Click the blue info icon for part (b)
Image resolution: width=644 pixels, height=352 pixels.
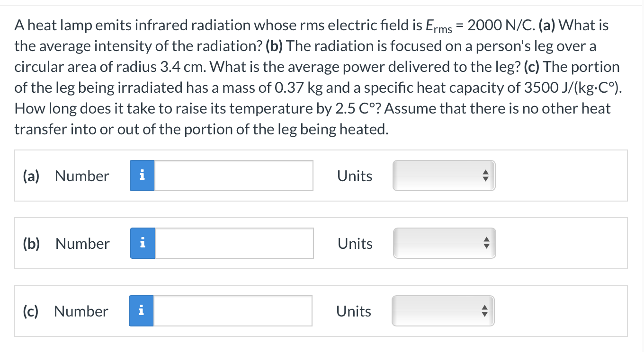(x=142, y=243)
